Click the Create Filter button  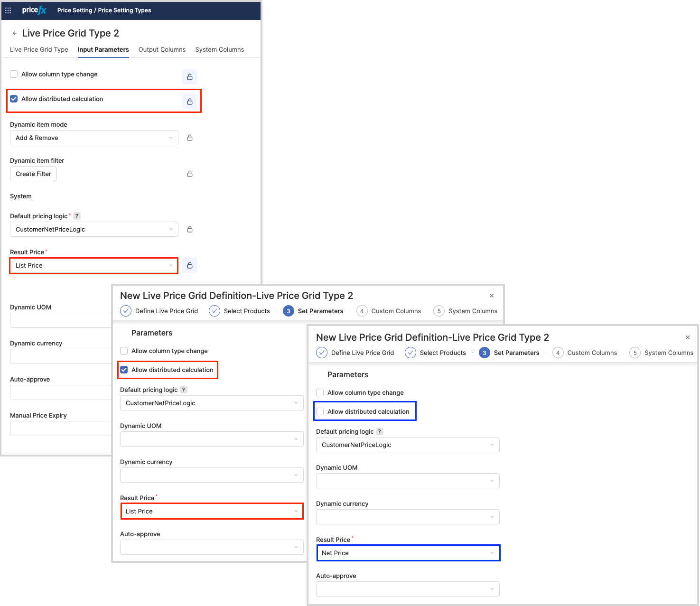coord(33,174)
